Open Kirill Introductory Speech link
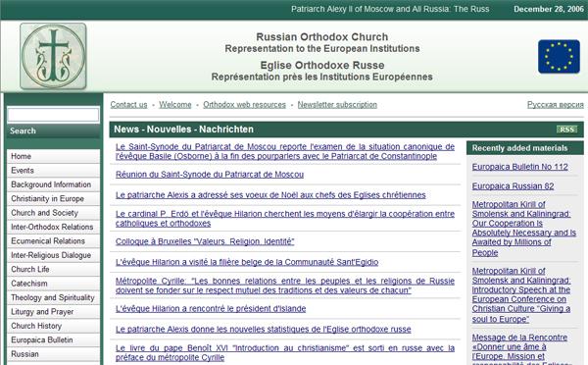The height and width of the screenshot is (365, 588). [521, 295]
